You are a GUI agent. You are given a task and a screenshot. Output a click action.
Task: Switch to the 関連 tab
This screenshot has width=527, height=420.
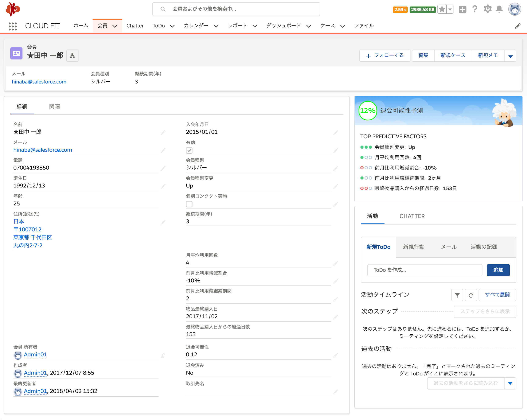(x=55, y=106)
